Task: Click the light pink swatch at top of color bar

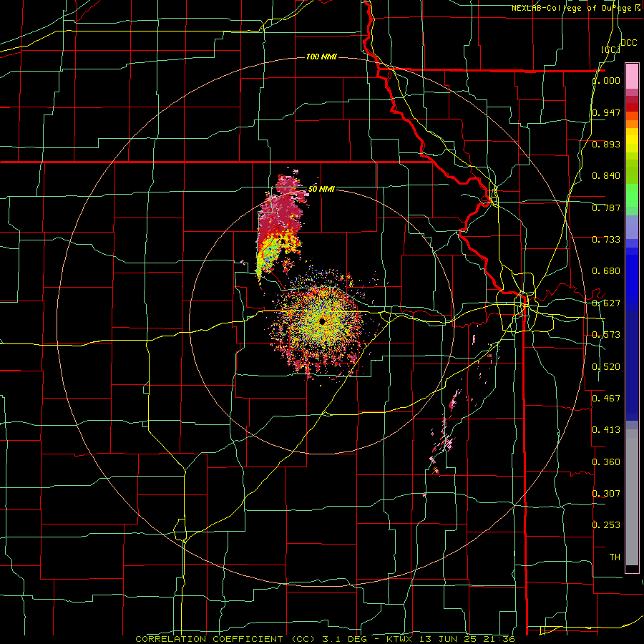Action: click(632, 77)
